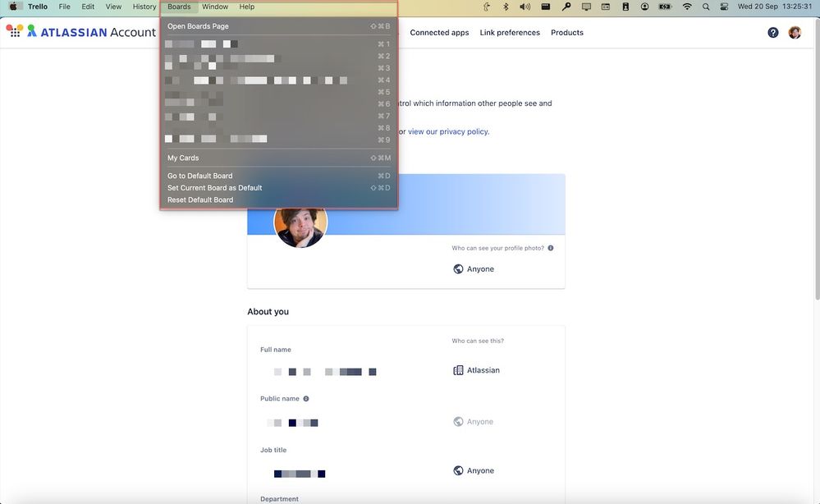Open the Atlassian app switcher grid icon
The height and width of the screenshot is (504, 820).
click(x=15, y=31)
